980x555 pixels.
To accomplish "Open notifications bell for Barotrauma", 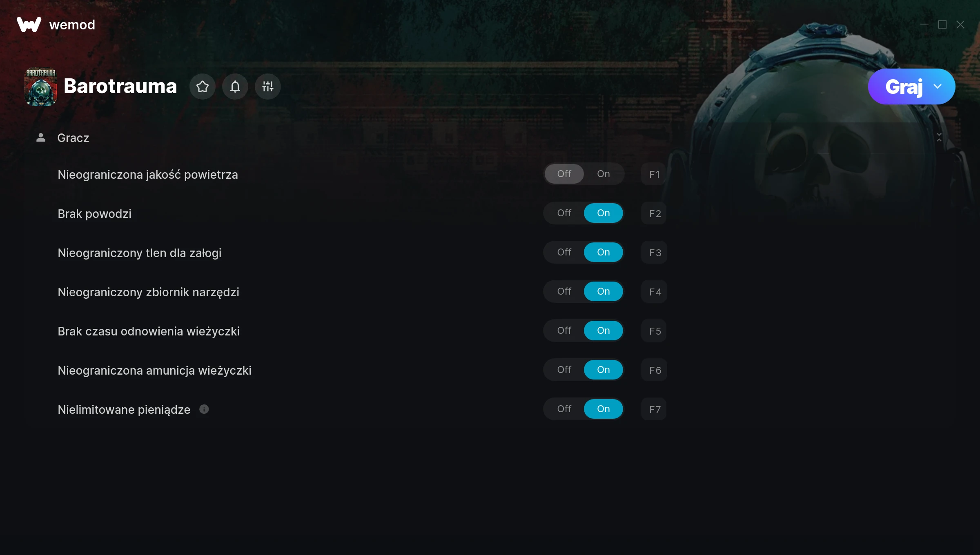I will click(235, 87).
